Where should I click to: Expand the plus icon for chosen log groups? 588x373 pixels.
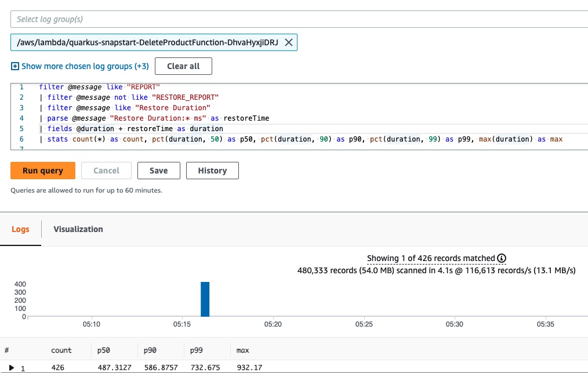click(14, 66)
